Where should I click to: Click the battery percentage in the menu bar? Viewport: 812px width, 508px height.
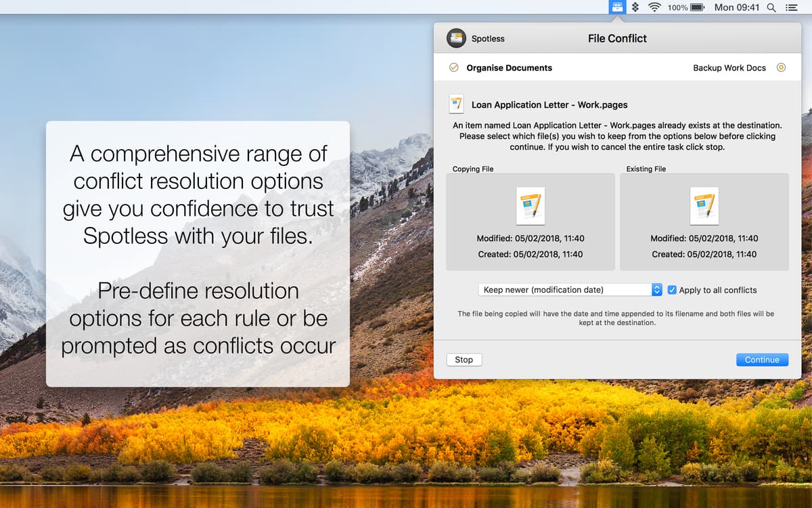pos(675,7)
